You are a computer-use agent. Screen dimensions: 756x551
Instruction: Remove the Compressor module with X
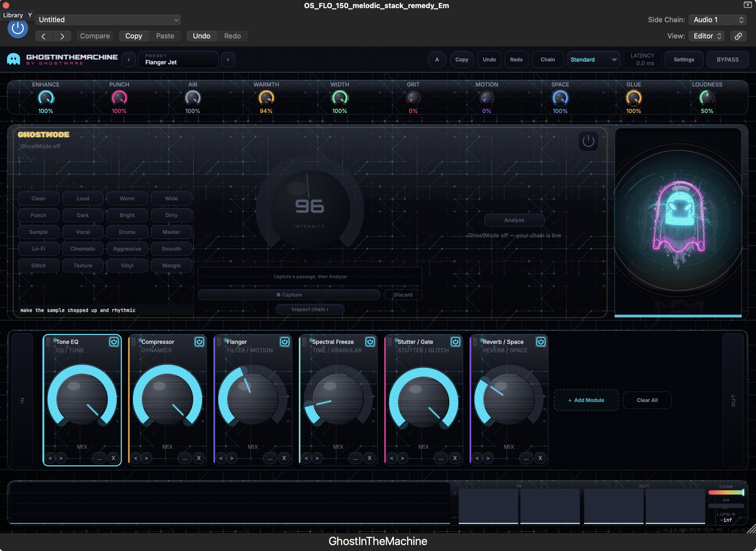coord(199,458)
